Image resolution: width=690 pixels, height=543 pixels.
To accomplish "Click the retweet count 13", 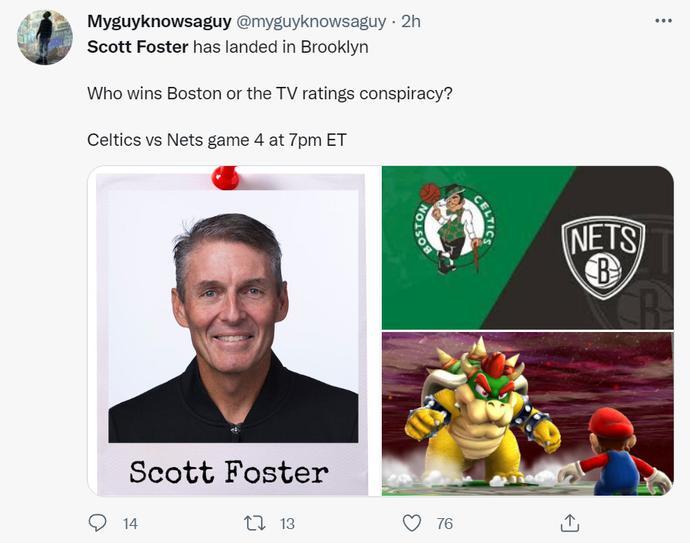I will click(x=287, y=523).
